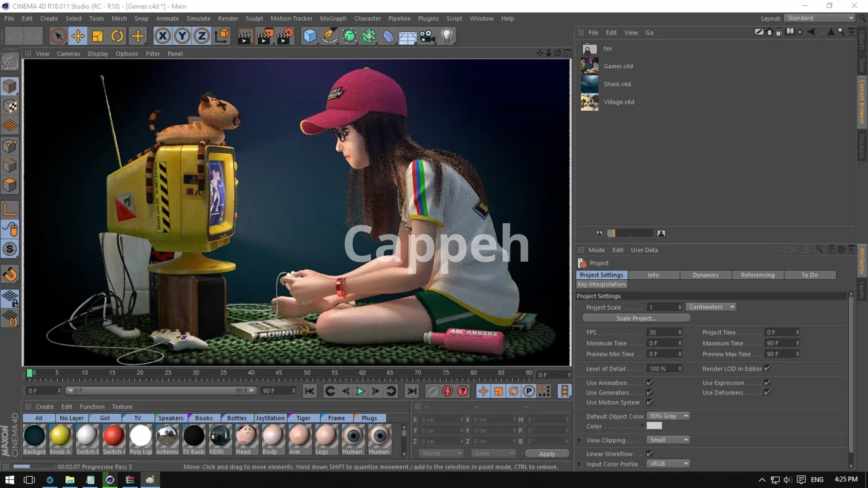
Task: Select the Rotate tool icon
Action: (117, 36)
